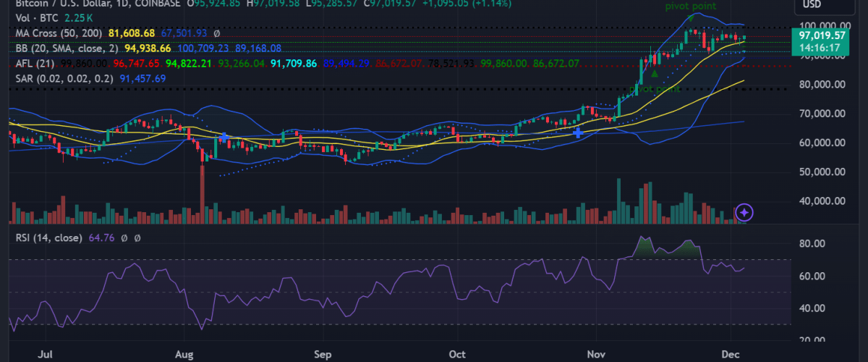Click the blue cross marker in early August
868x362 pixels.
point(224,137)
